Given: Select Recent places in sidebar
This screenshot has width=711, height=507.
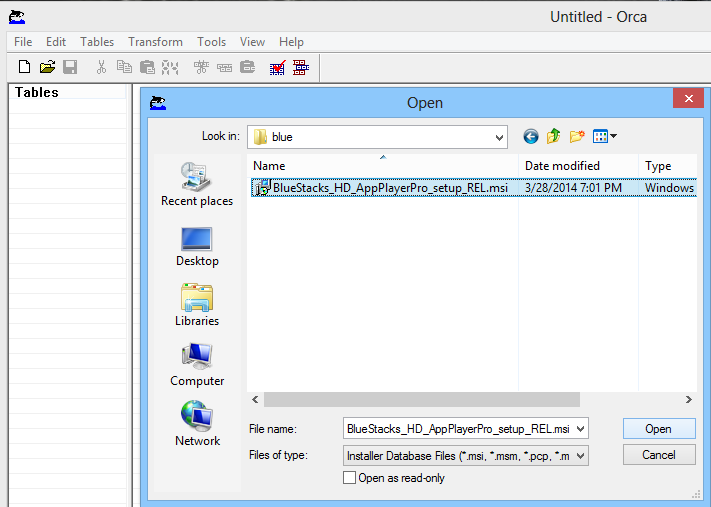Looking at the screenshot, I should tap(197, 185).
